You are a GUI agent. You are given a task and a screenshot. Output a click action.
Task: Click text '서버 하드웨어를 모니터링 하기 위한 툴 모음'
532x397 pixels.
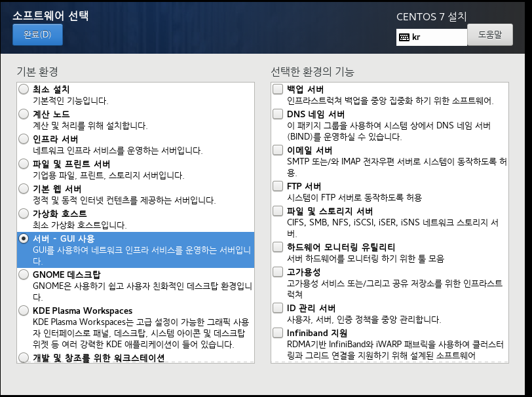(366, 259)
